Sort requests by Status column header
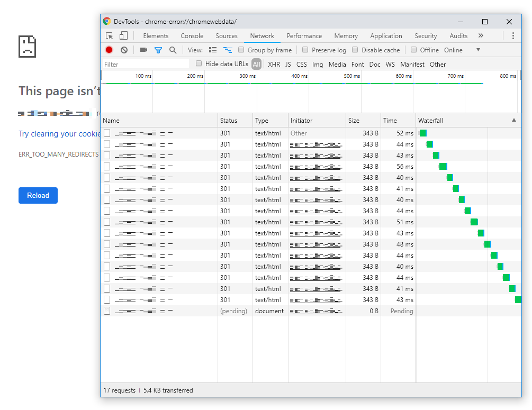This screenshot has width=532, height=410. tap(235, 121)
